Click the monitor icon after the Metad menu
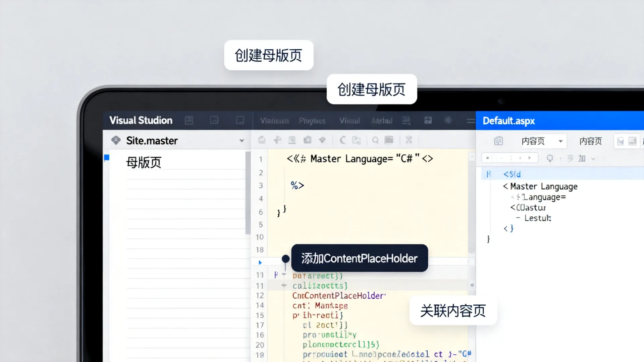Screen dimensions: 644x362 click(x=407, y=120)
